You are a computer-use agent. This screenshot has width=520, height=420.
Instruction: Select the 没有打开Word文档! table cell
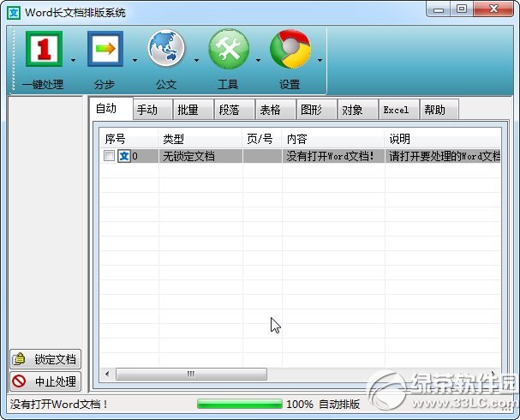coord(333,156)
